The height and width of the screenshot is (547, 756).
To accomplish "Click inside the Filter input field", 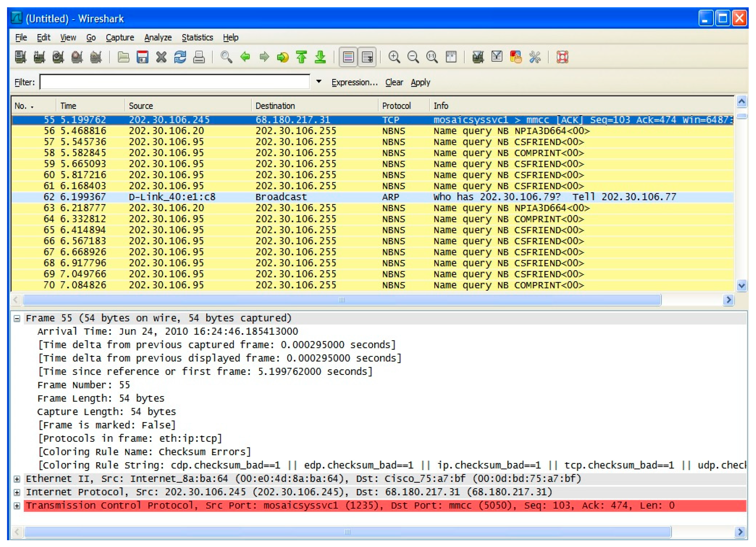I will pyautogui.click(x=174, y=82).
